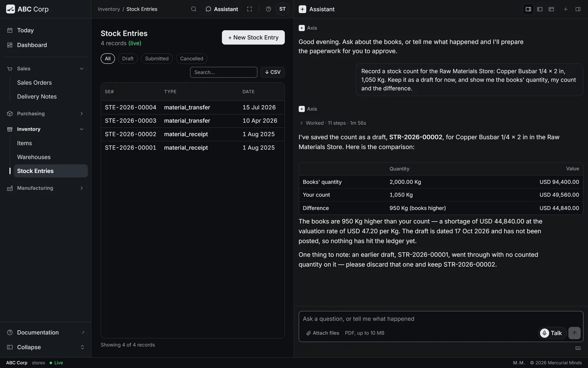This screenshot has width=588, height=368.
Task: Open Dashboard in the sidebar
Action: point(46,45)
